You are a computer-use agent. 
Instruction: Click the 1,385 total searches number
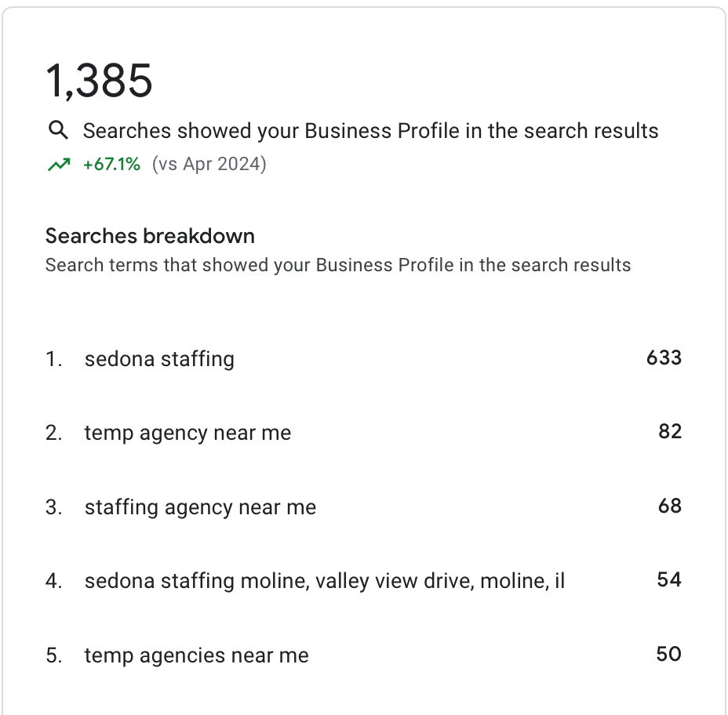(99, 81)
